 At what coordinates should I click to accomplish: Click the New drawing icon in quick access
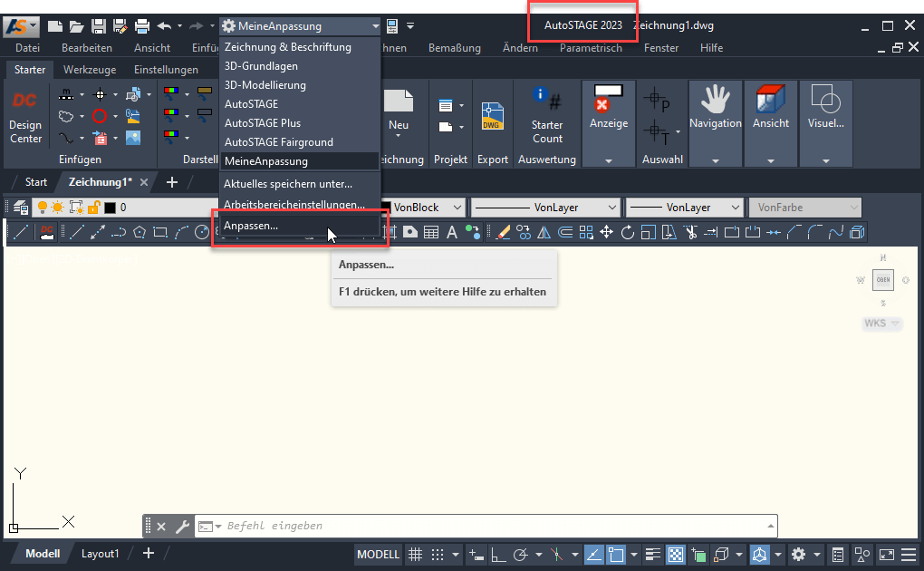[54, 26]
